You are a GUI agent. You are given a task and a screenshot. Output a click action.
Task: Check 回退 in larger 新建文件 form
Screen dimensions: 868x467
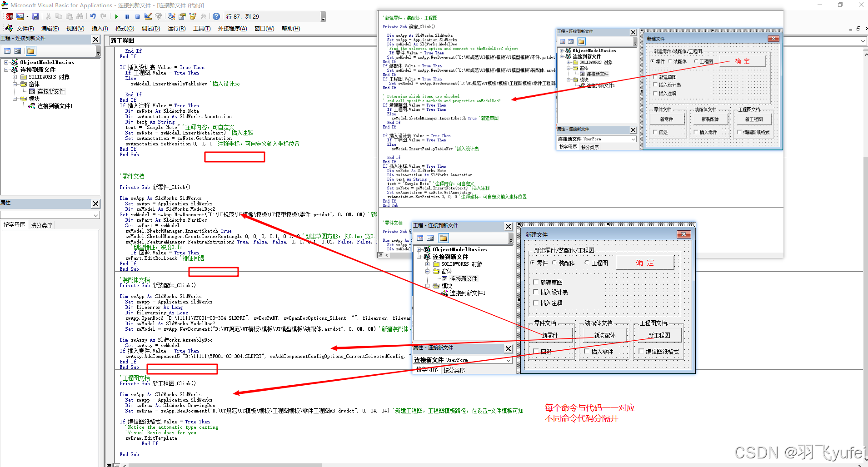542,351
